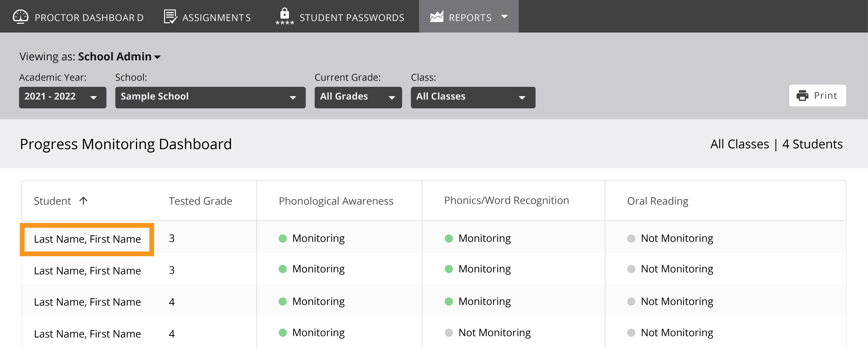The image size is (868, 349).
Task: Click the Proctor Dashboard gauge icon
Action: click(20, 16)
